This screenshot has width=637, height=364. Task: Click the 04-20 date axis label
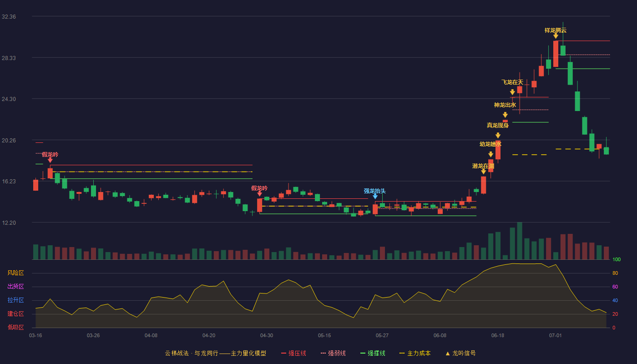209,335
